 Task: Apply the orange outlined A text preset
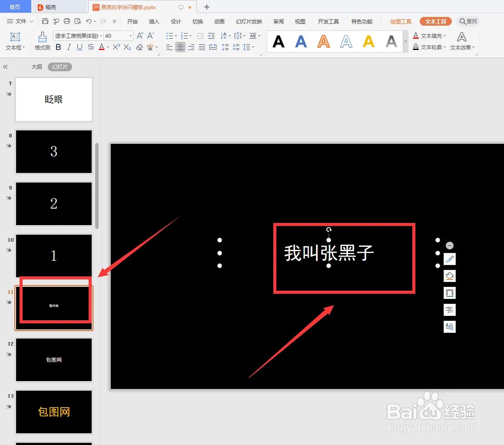323,41
